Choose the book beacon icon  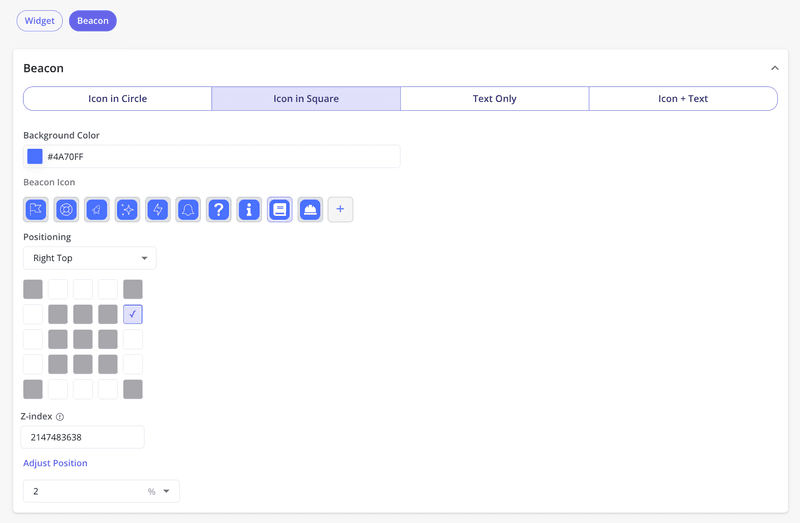(x=280, y=209)
